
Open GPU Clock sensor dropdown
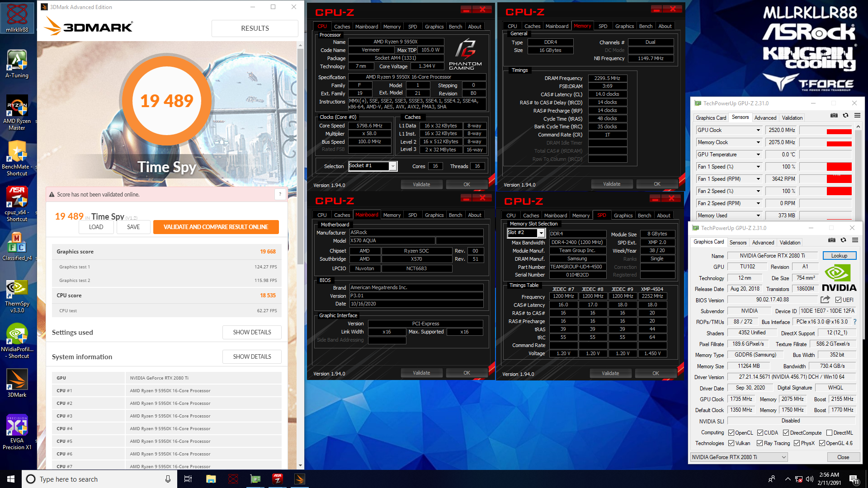point(758,130)
